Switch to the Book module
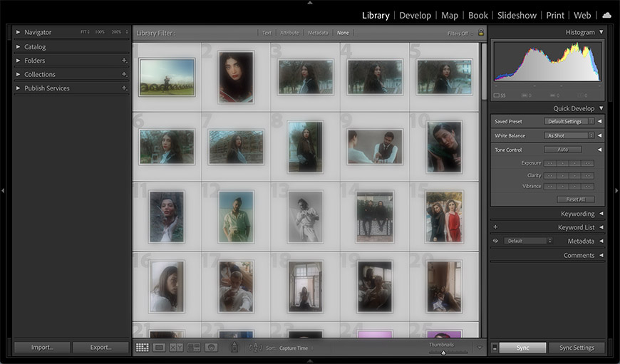 point(478,16)
